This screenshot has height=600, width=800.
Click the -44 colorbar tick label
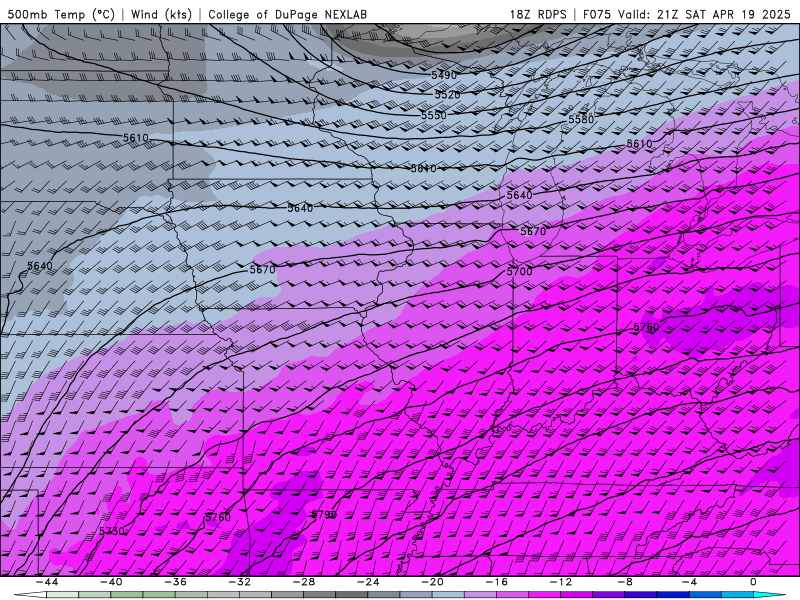pos(47,582)
